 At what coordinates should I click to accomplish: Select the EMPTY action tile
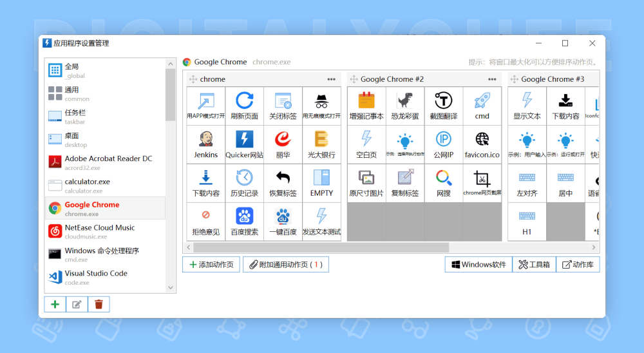(x=321, y=184)
